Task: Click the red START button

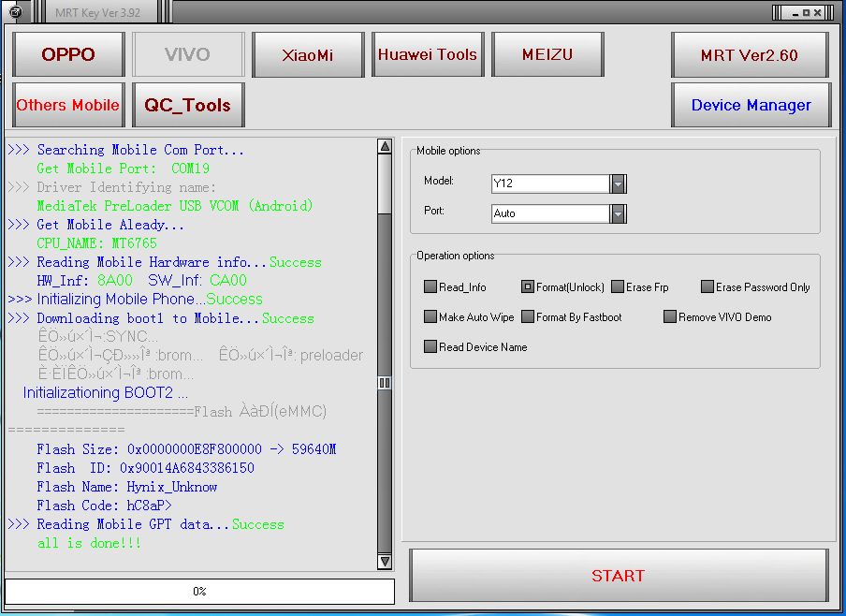Action: click(x=619, y=576)
